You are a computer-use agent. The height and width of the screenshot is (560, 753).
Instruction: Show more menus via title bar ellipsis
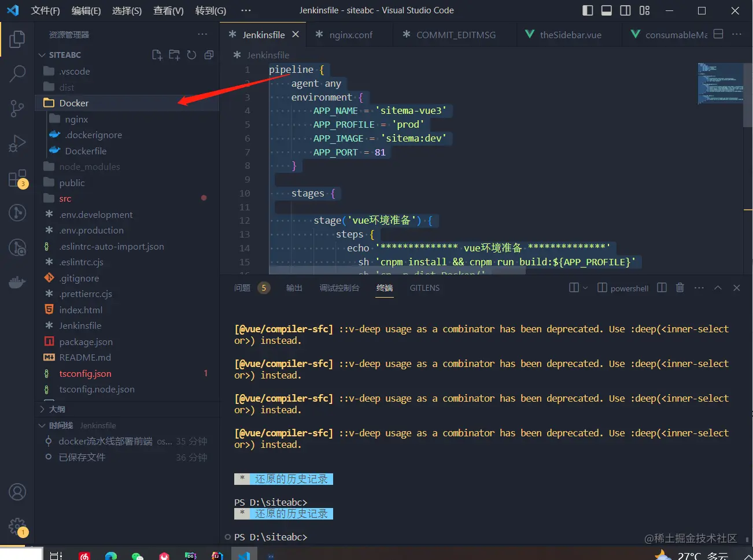point(246,10)
